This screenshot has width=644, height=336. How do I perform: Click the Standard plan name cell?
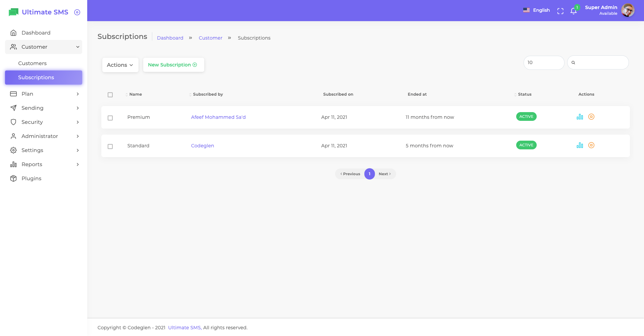138,146
